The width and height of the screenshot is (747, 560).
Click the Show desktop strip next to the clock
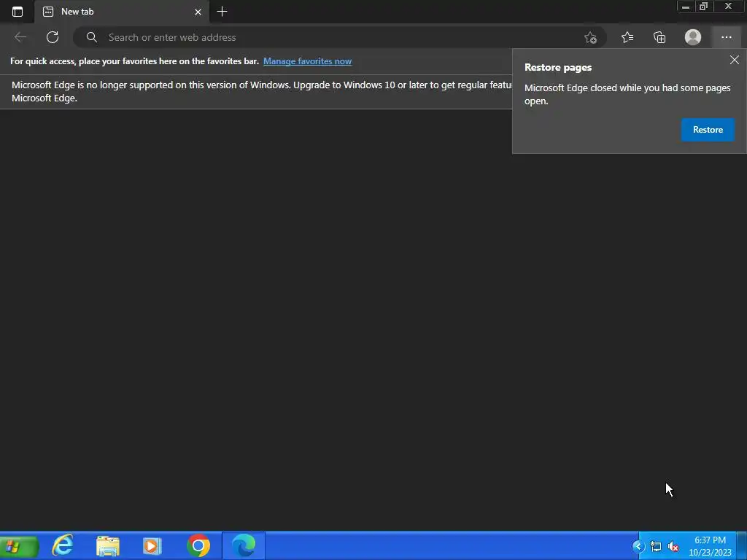(x=742, y=545)
